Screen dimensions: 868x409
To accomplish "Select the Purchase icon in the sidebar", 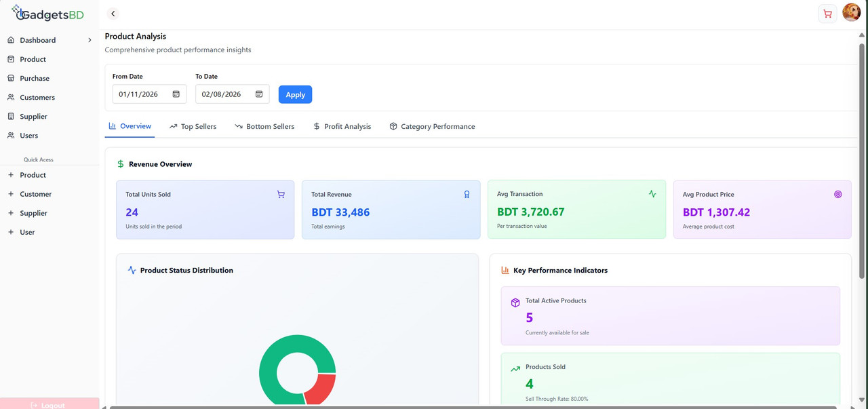I will coord(10,78).
